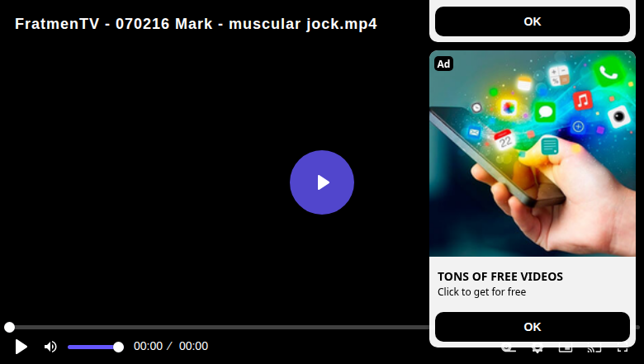Click the small play icon in control bar
This screenshot has height=364, width=644.
point(21,347)
